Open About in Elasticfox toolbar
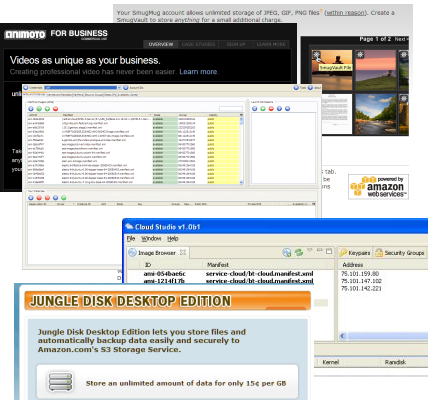This screenshot has width=428, height=400. click(314, 87)
